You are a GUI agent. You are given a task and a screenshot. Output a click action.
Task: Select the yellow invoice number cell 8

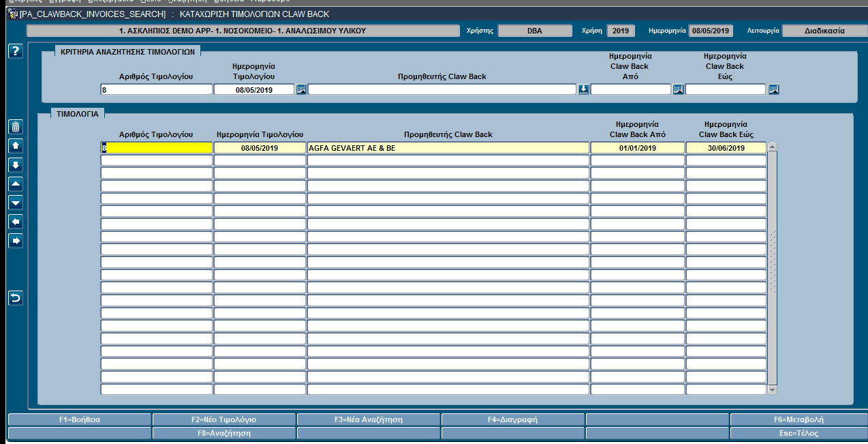click(x=157, y=147)
